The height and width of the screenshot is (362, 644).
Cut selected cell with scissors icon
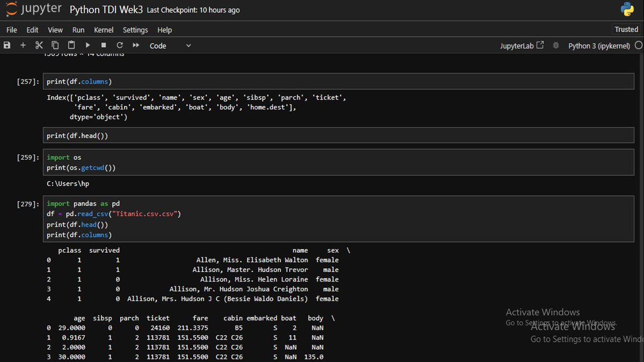[39, 46]
